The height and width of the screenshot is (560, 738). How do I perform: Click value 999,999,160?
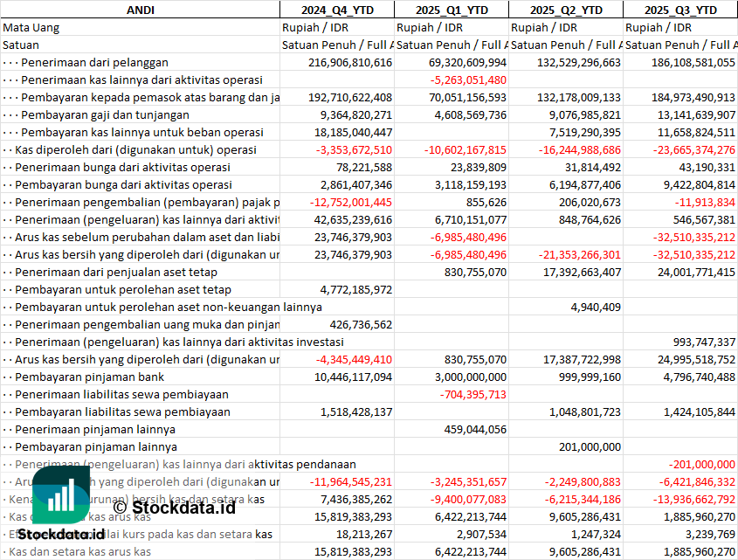point(590,377)
